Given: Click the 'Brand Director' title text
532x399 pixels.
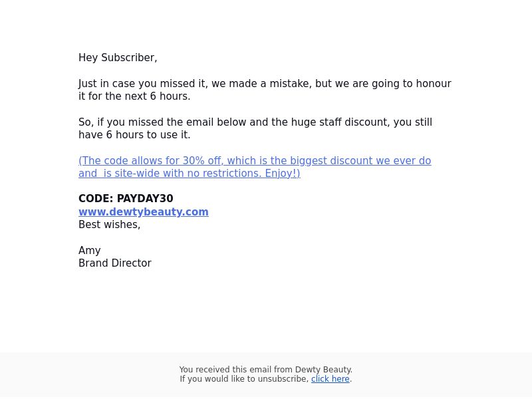Looking at the screenshot, I should click(x=114, y=263).
